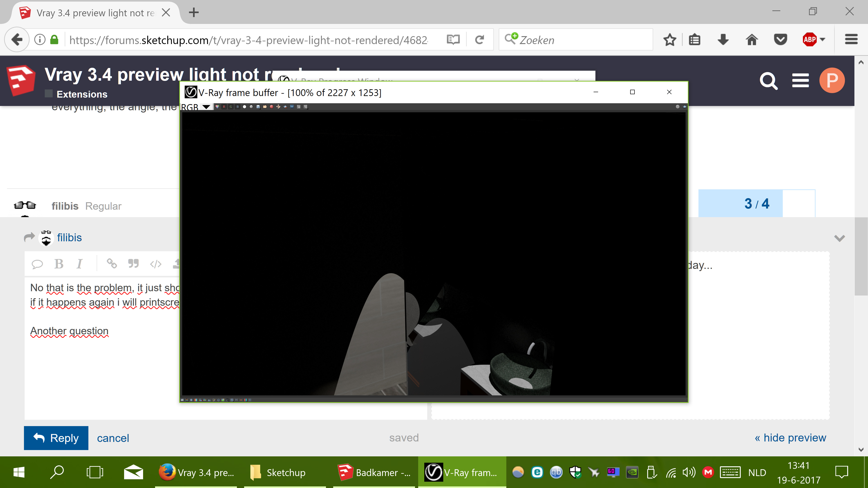The width and height of the screenshot is (868, 488).
Task: Enable monochromatic mode (gray sphere)
Action: pos(251,107)
